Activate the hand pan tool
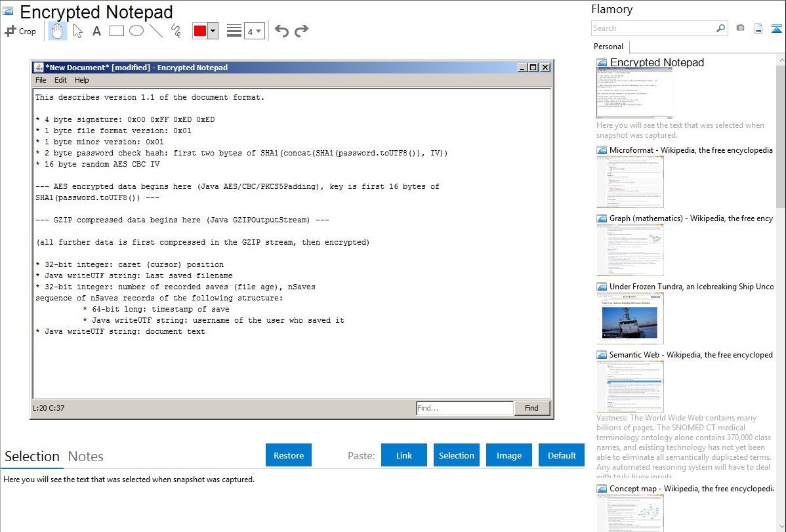 pos(57,31)
